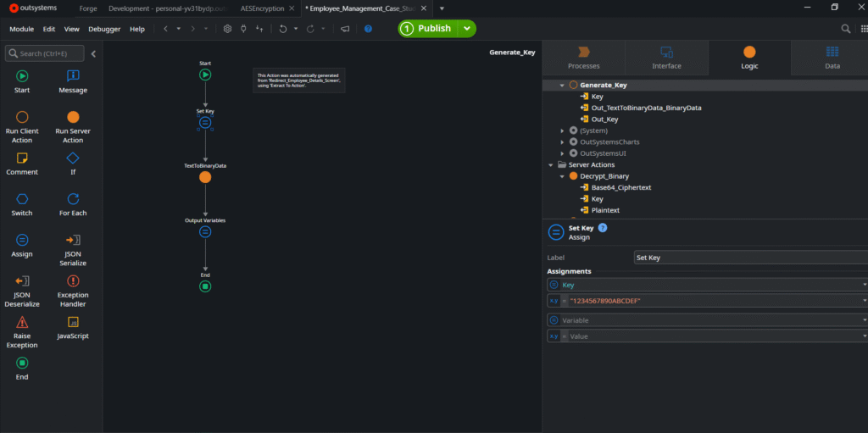Open the Key variable dropdown
This screenshot has height=433, width=868.
pos(864,285)
